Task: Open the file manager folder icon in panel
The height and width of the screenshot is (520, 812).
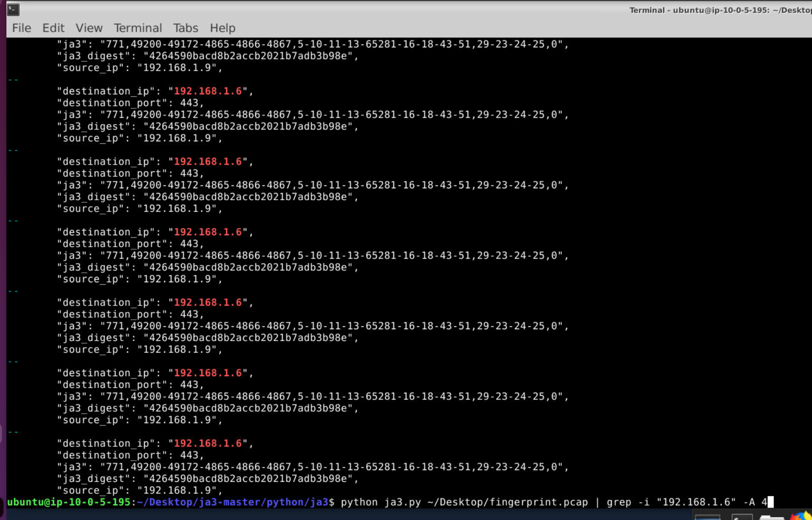Action: click(771, 517)
